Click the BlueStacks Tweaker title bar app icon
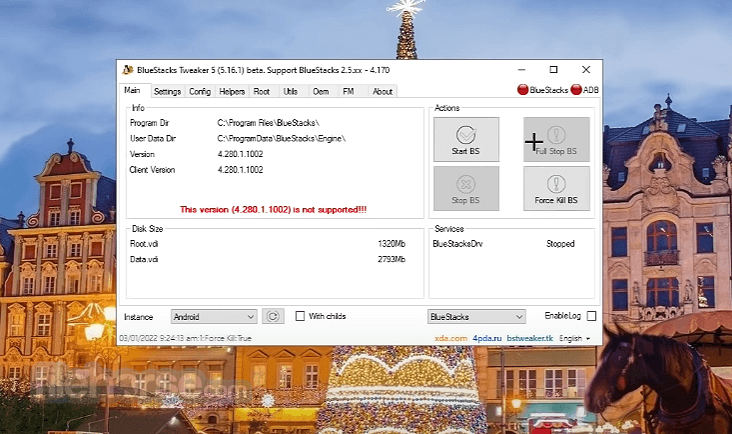The image size is (732, 434). [x=127, y=70]
